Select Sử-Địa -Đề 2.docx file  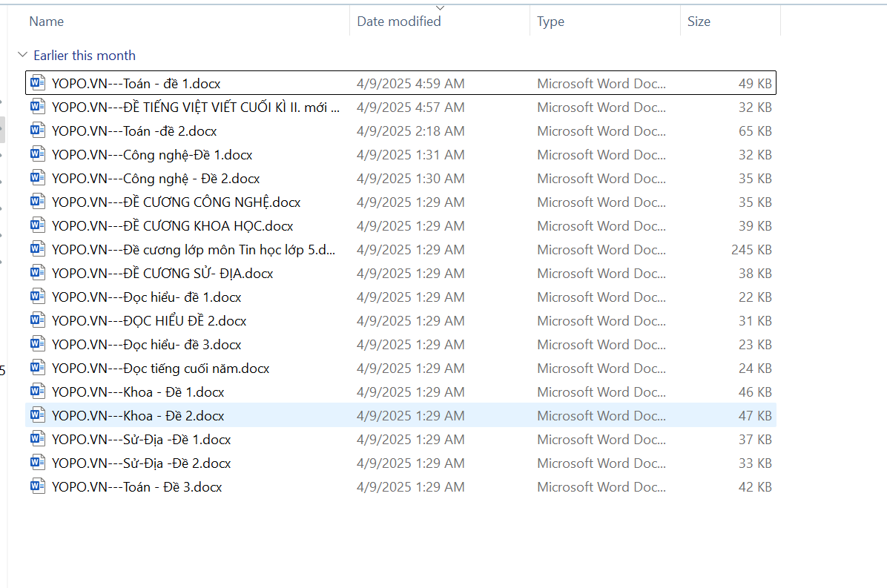tap(141, 463)
